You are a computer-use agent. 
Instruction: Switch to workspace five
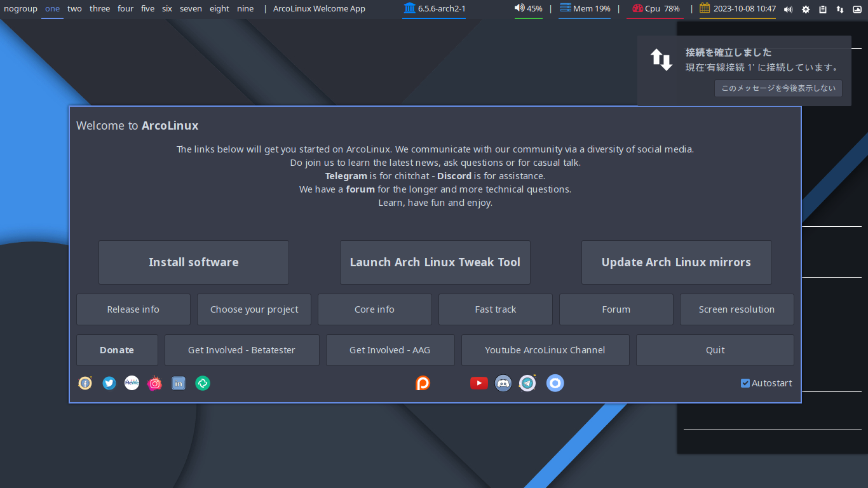[148, 9]
